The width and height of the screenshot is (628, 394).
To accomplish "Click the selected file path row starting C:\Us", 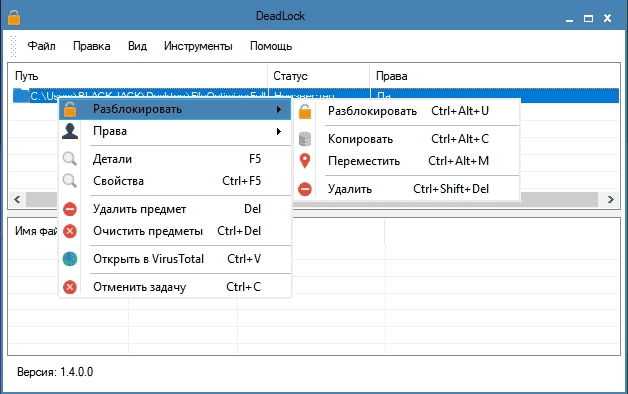I will point(316,96).
